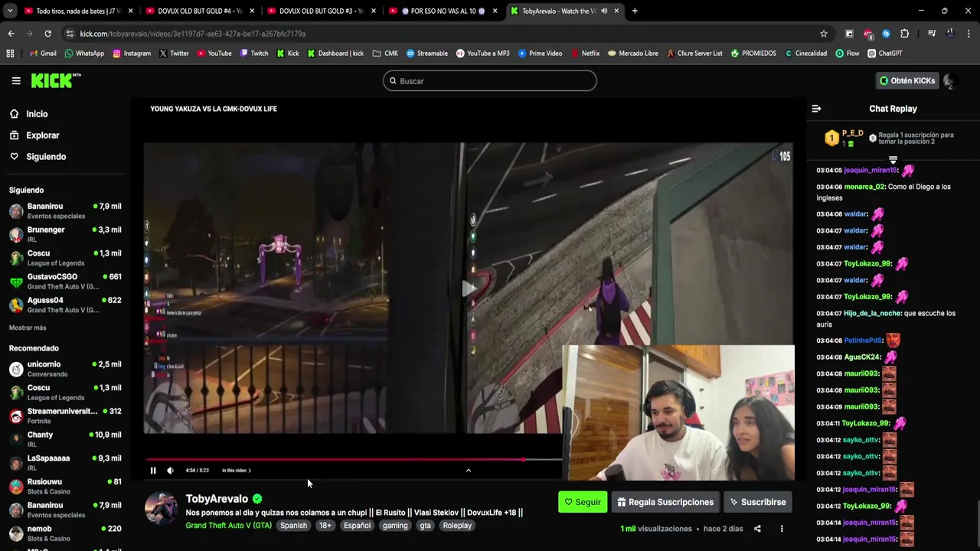
Task: Open Chrome apps grid in bookmarks bar
Action: tap(10, 54)
